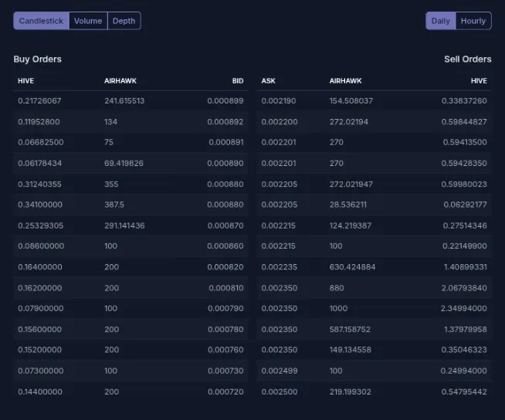Select buy order at bid 0.000870
The image size is (505, 420).
pos(130,225)
